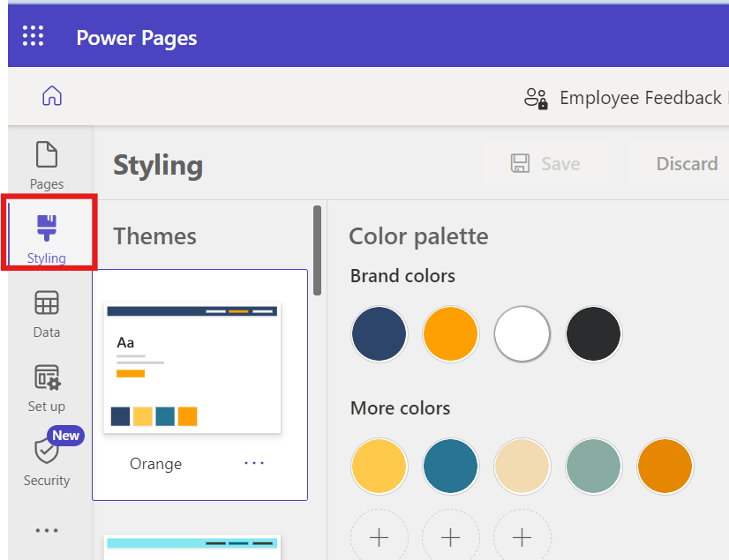
Task: Select the dark navy brand color swatch
Action: 380,334
